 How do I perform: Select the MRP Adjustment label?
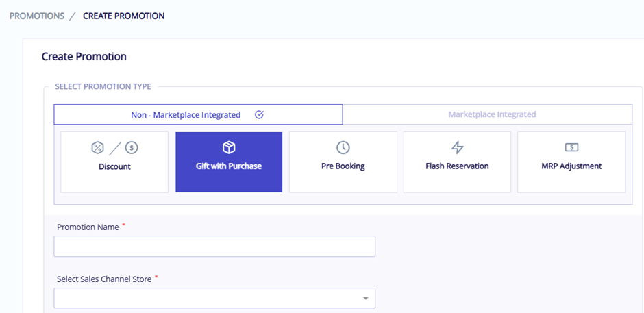[571, 166]
